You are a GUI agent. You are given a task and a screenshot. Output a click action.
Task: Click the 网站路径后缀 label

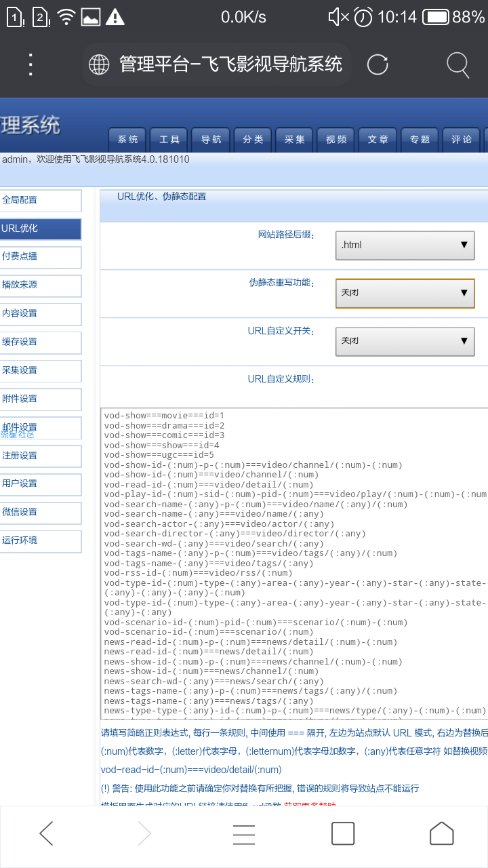pyautogui.click(x=286, y=235)
